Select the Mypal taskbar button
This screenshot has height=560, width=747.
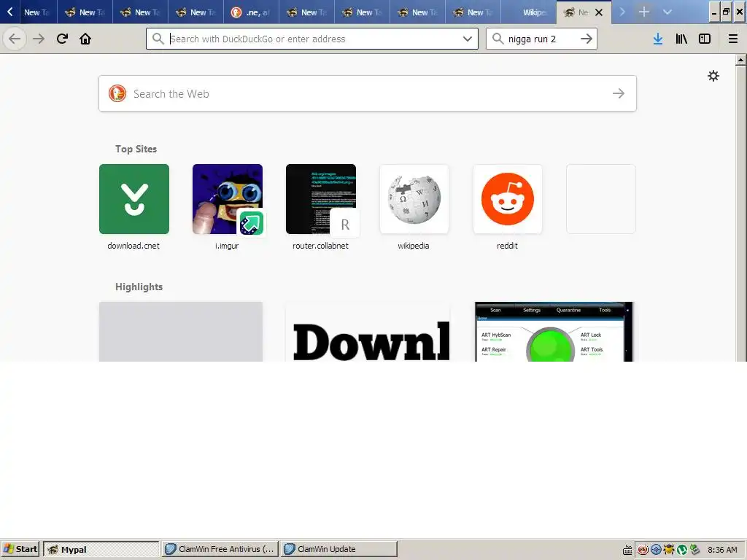[x=101, y=549]
